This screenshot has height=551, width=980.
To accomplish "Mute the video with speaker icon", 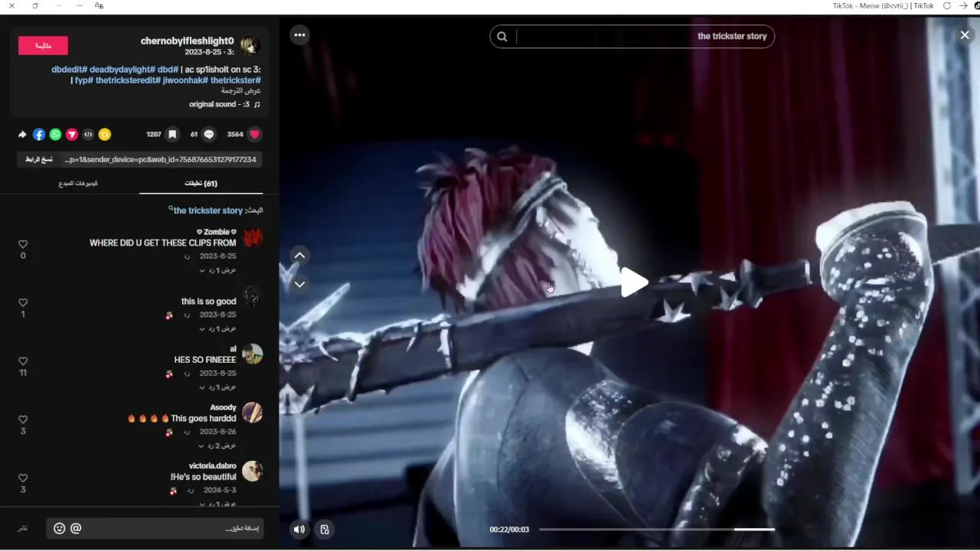I will tap(299, 529).
